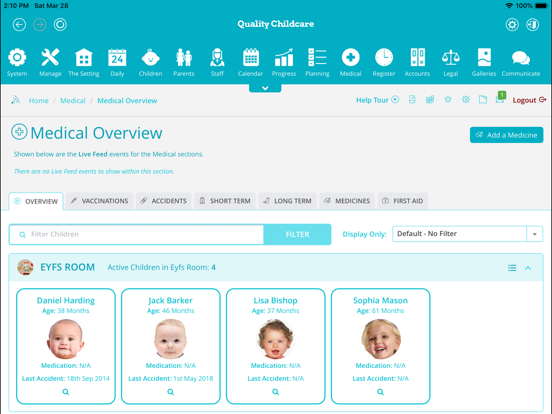Click the grid blocks icon in utility bar
Screen dimensions: 552x414
point(430,100)
